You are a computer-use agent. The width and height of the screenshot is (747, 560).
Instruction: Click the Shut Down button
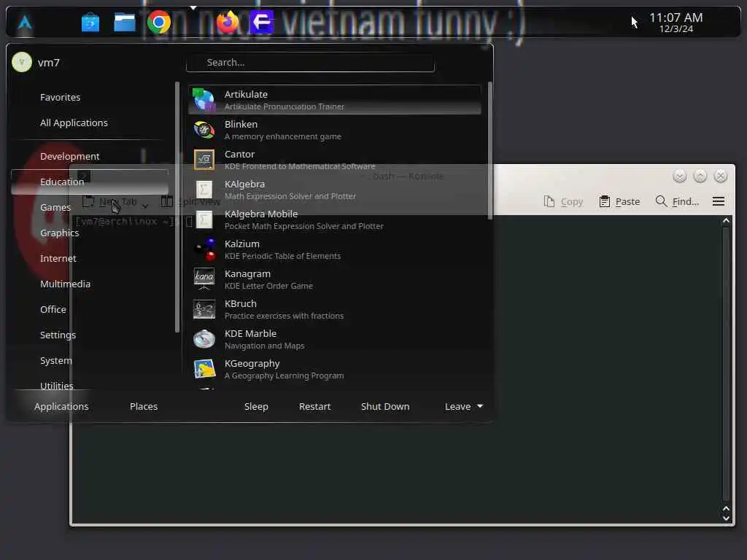coord(385,406)
